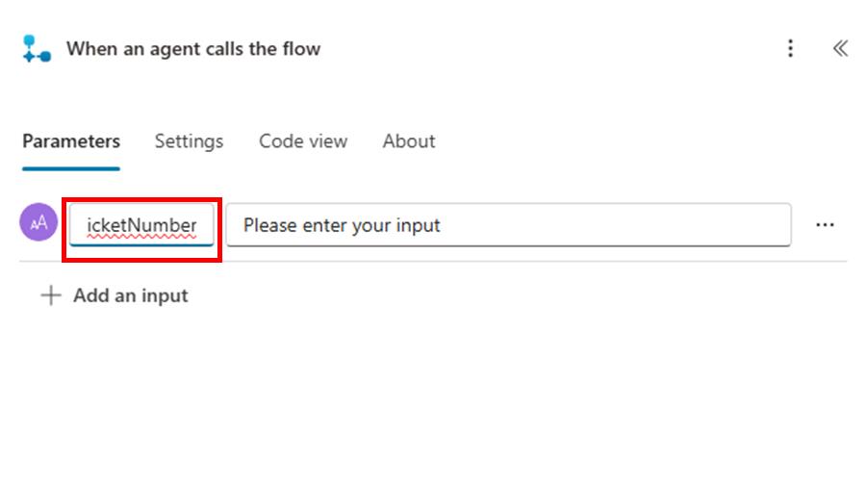Show more actions for the trigger card
The width and height of the screenshot is (868, 484).
tap(790, 49)
